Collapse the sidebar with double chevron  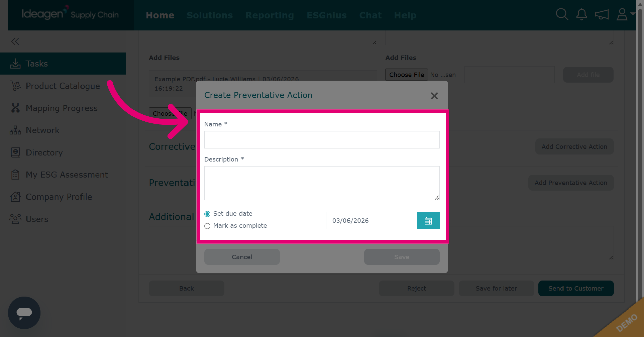pos(15,41)
